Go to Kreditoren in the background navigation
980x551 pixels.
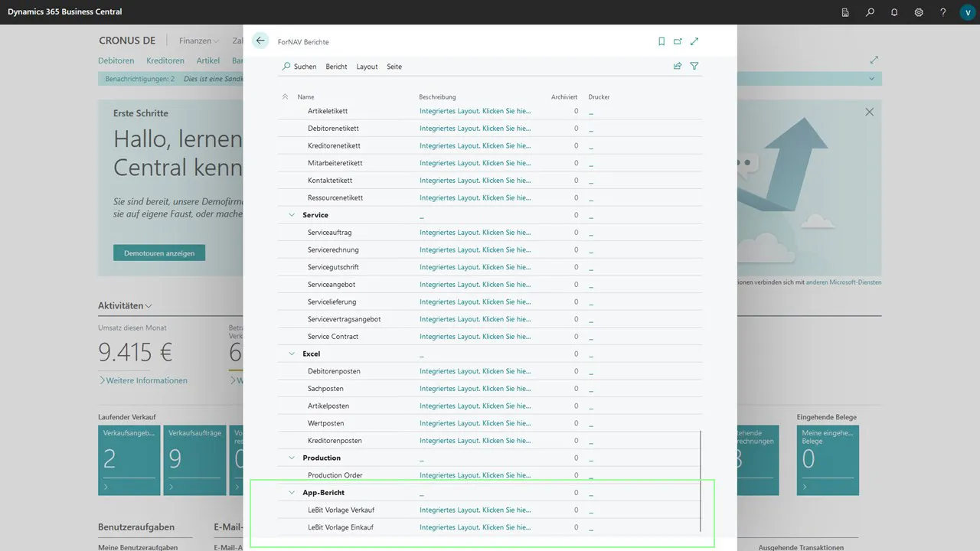coord(165,60)
